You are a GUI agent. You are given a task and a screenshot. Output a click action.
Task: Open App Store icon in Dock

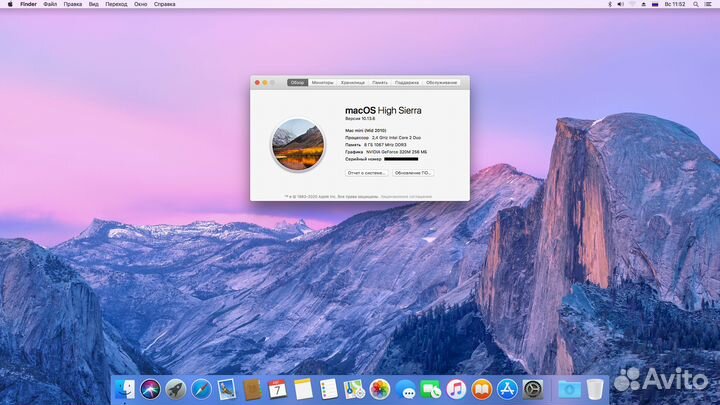coord(507,389)
